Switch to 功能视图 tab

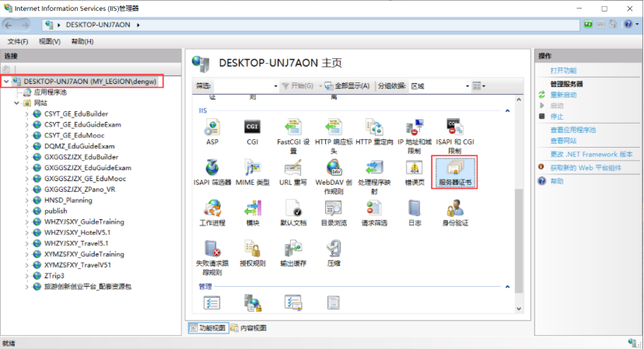[x=208, y=328]
